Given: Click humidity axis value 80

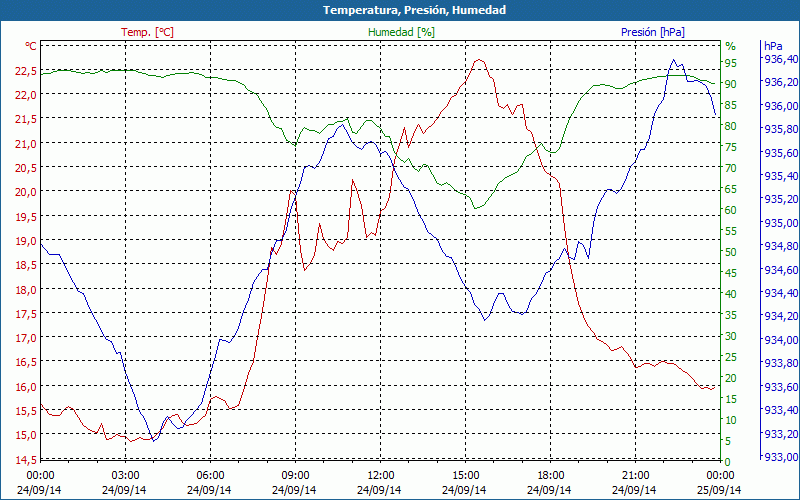Looking at the screenshot, I should (x=731, y=126).
